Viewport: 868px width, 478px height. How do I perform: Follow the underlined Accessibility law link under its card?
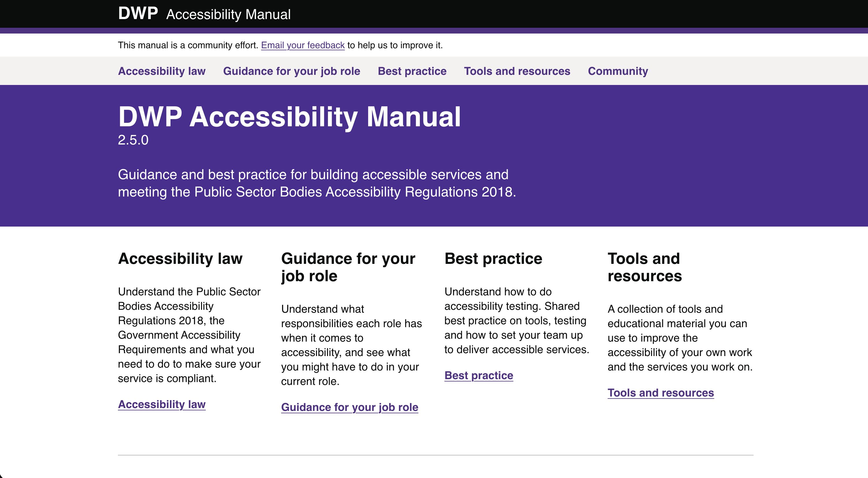[x=162, y=404]
